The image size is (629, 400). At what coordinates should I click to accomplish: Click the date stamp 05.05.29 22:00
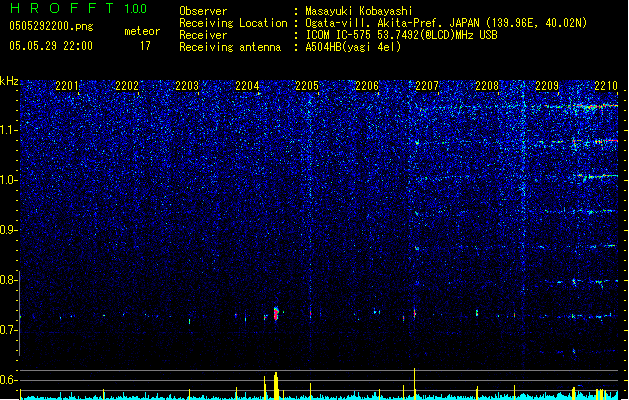pos(51,46)
